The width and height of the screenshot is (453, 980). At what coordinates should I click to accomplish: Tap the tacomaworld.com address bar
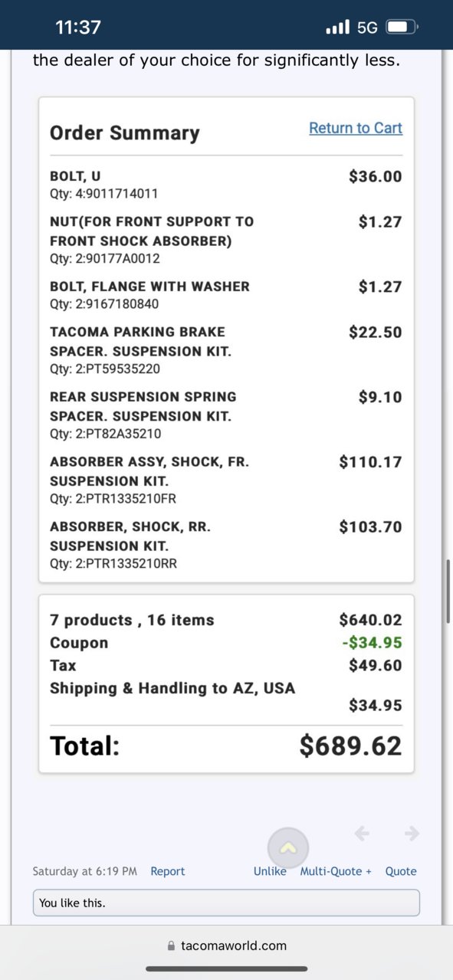pos(227,946)
